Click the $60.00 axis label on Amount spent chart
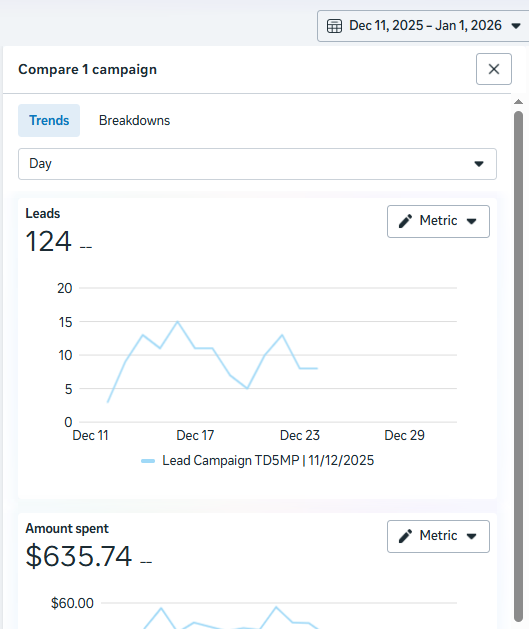Screen dimensions: 529x629 (72, 603)
